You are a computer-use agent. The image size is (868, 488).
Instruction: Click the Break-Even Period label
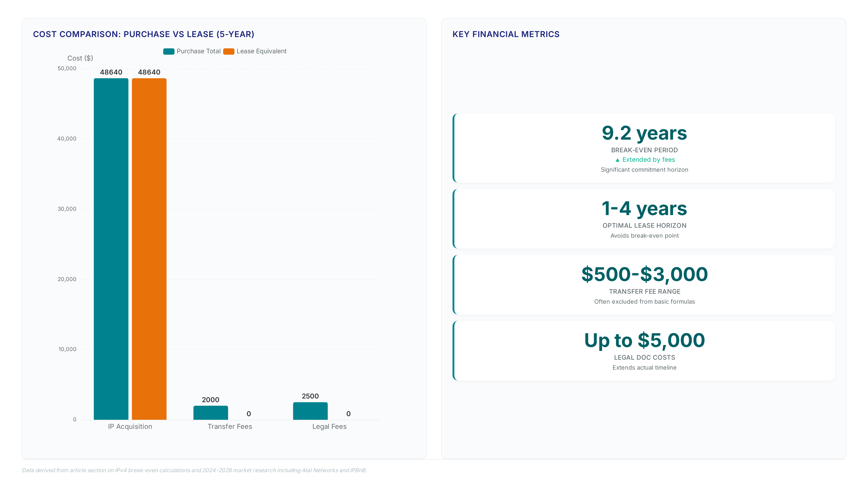click(644, 150)
